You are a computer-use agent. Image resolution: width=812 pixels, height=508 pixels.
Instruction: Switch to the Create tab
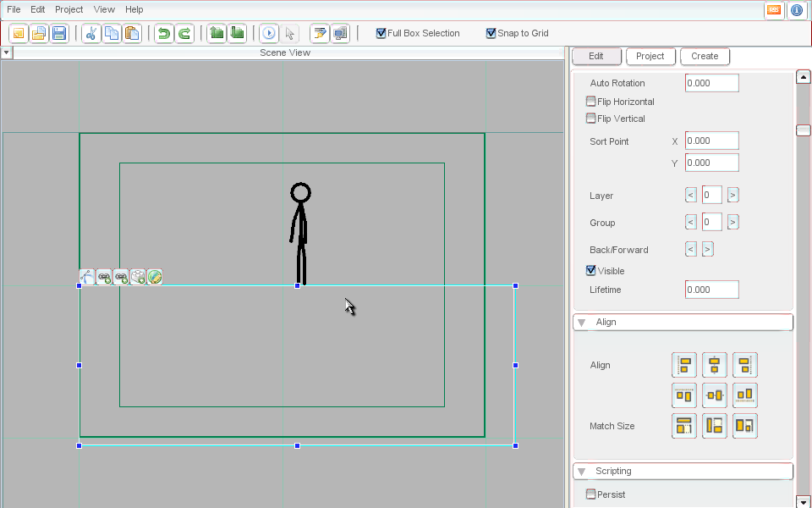pos(705,57)
